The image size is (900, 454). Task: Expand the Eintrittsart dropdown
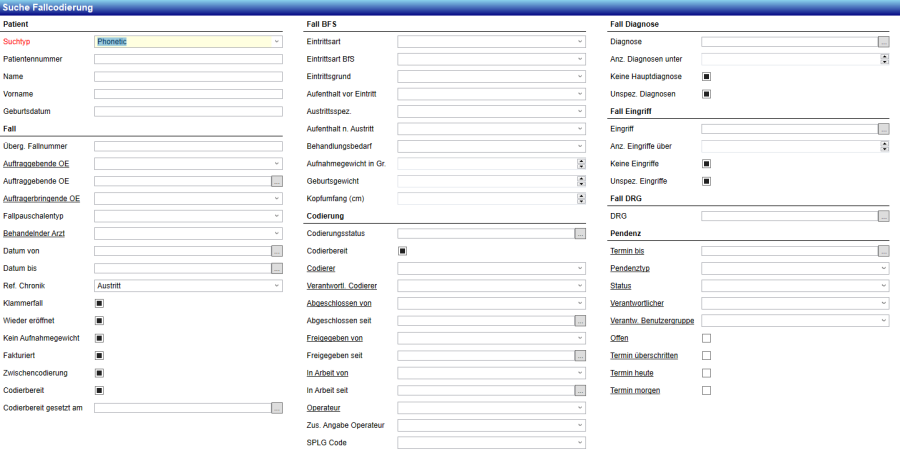point(491,41)
